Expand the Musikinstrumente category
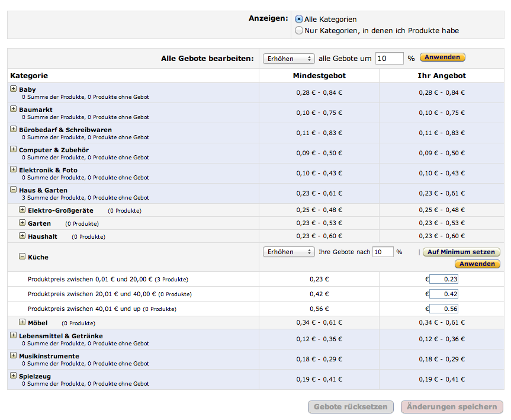The image size is (511, 420). pos(14,355)
